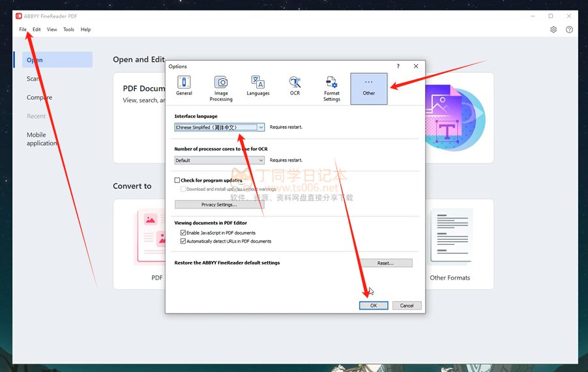The height and width of the screenshot is (372, 588).
Task: Disable Enable JavaScript in PDF documents
Action: 183,233
